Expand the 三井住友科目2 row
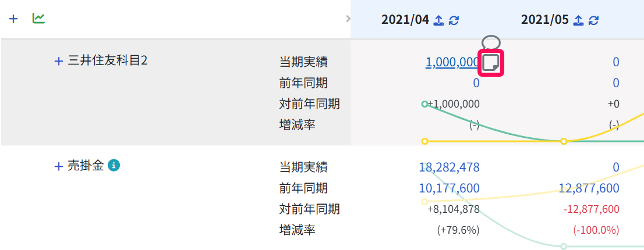644x250 pixels. click(59, 62)
